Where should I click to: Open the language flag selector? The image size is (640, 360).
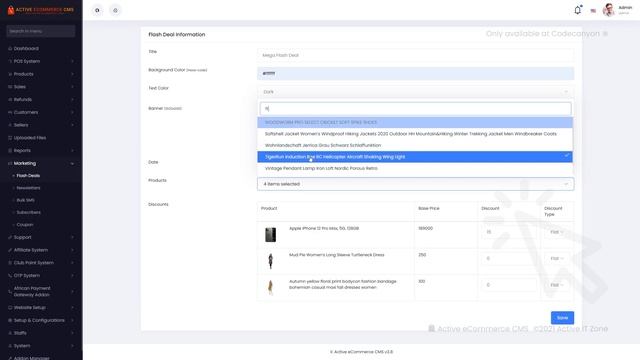pyautogui.click(x=593, y=11)
